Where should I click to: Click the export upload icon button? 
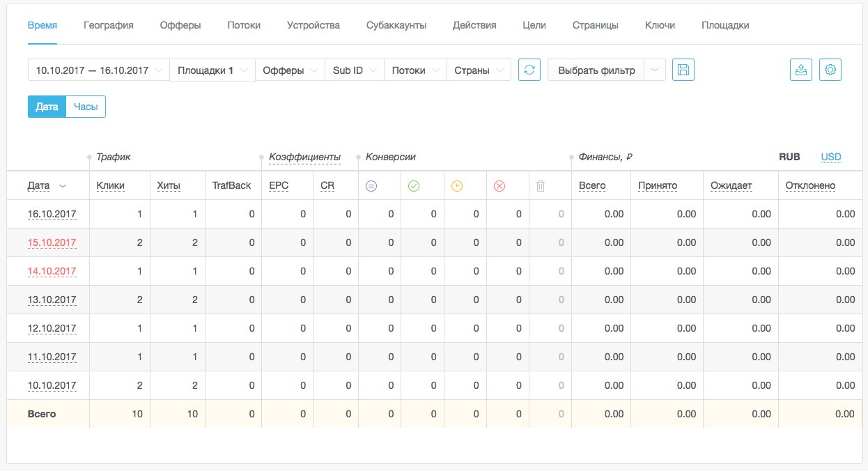pos(801,70)
